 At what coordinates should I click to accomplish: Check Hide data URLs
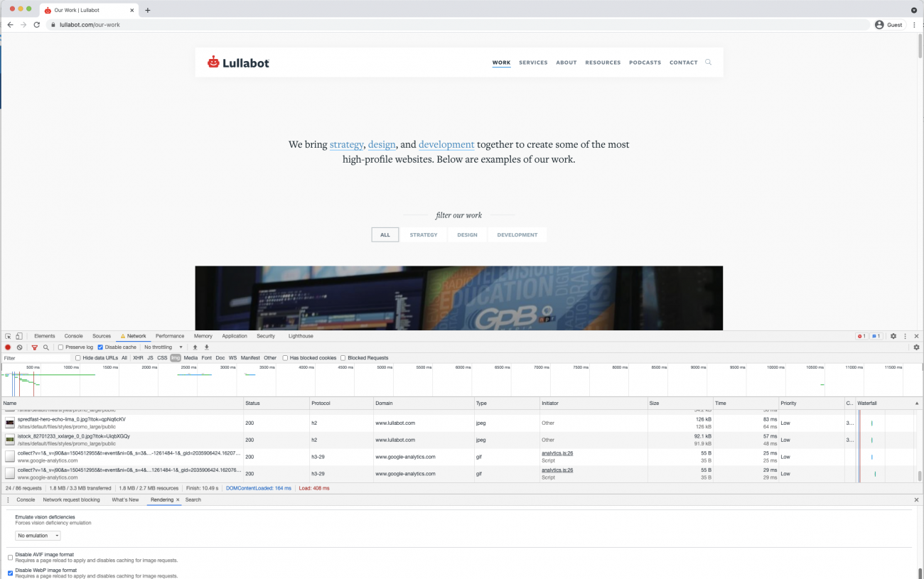(x=78, y=358)
